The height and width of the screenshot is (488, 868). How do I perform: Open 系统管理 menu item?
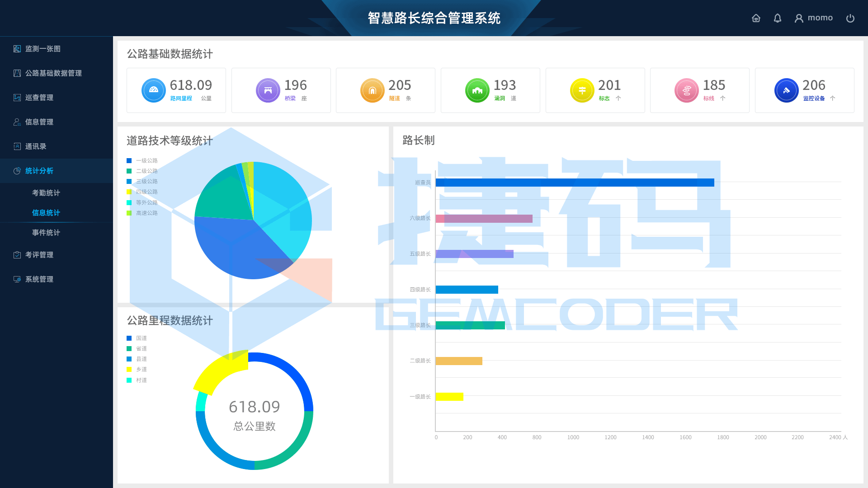pos(56,279)
